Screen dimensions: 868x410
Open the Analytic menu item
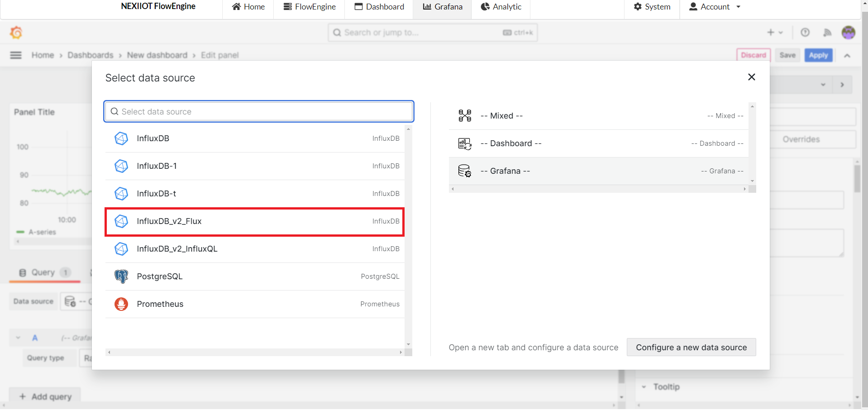pyautogui.click(x=501, y=7)
